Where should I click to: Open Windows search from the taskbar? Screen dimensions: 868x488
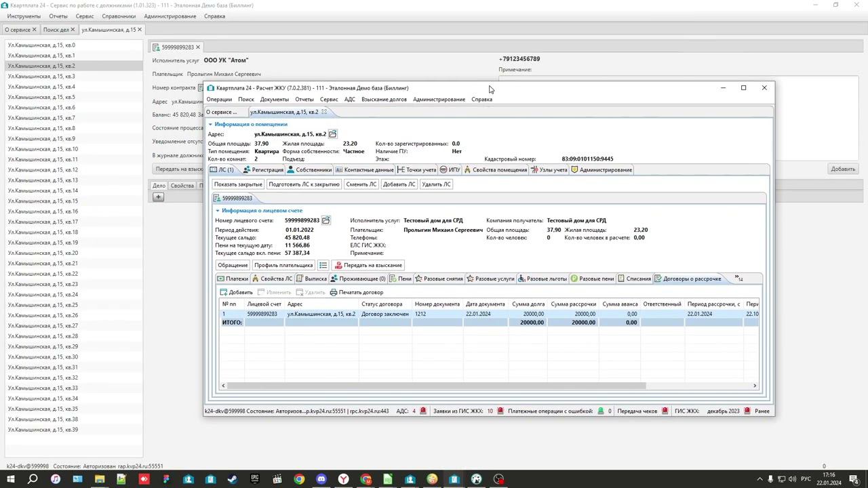(33, 479)
